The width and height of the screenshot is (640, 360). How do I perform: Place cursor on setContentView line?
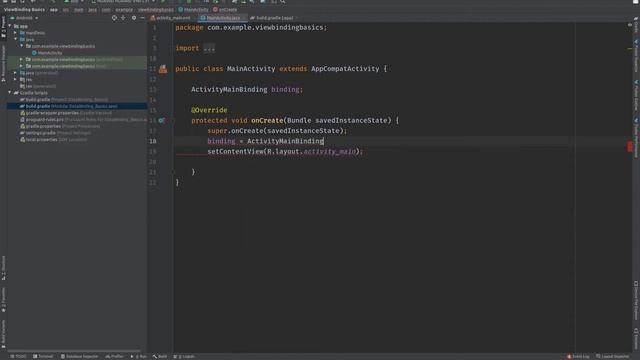click(285, 151)
